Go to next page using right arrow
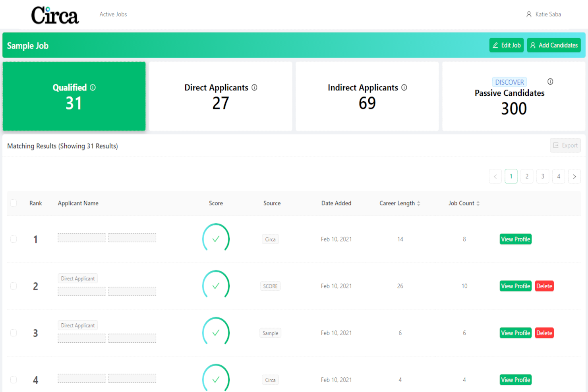Image resolution: width=588 pixels, height=392 pixels. click(574, 176)
